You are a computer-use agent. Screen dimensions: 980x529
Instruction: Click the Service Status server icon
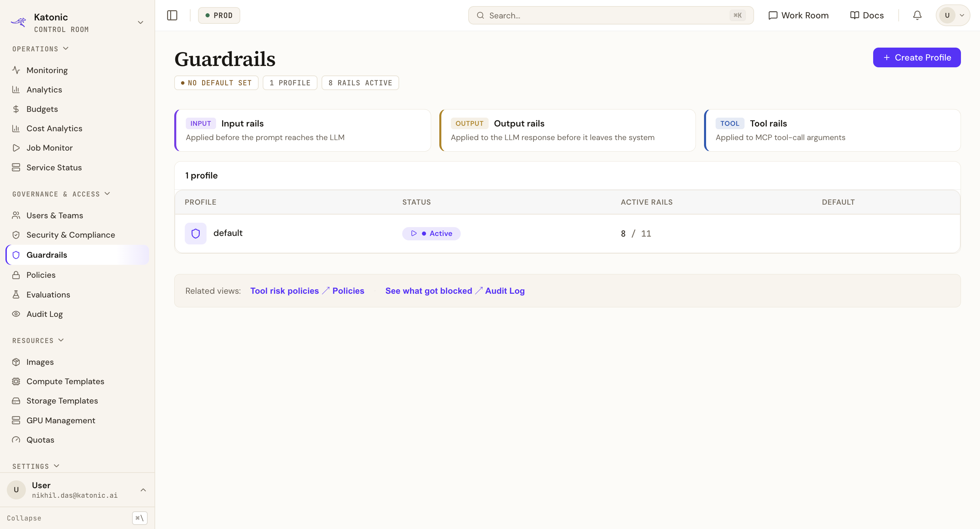(x=16, y=167)
